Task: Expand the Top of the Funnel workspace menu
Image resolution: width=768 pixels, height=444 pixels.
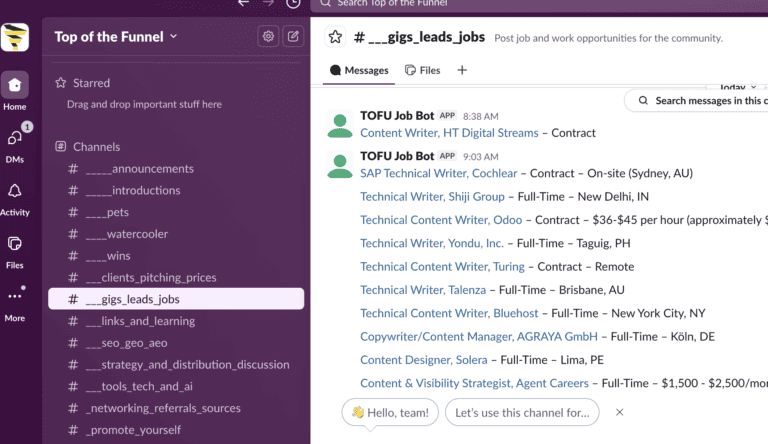Action: click(116, 37)
